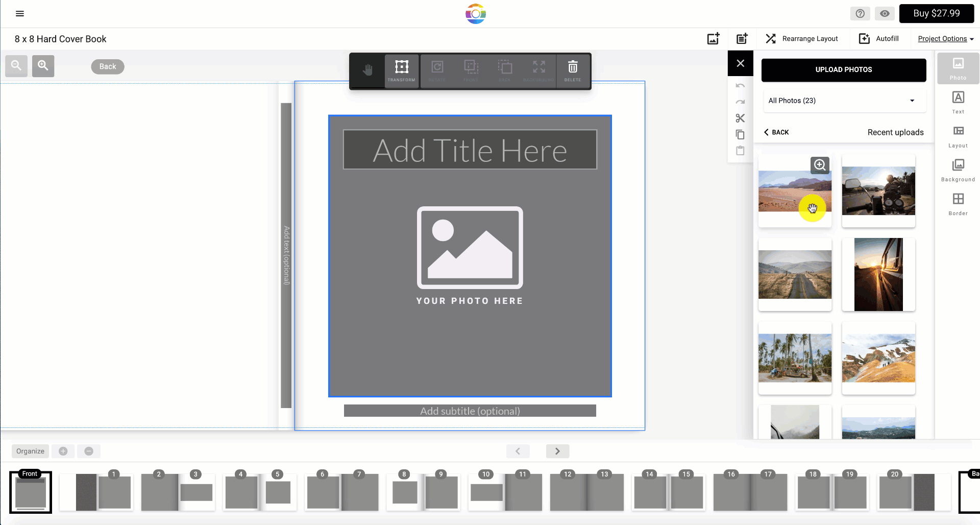Toggle the Help question mark
The width and height of the screenshot is (980, 525).
point(860,13)
